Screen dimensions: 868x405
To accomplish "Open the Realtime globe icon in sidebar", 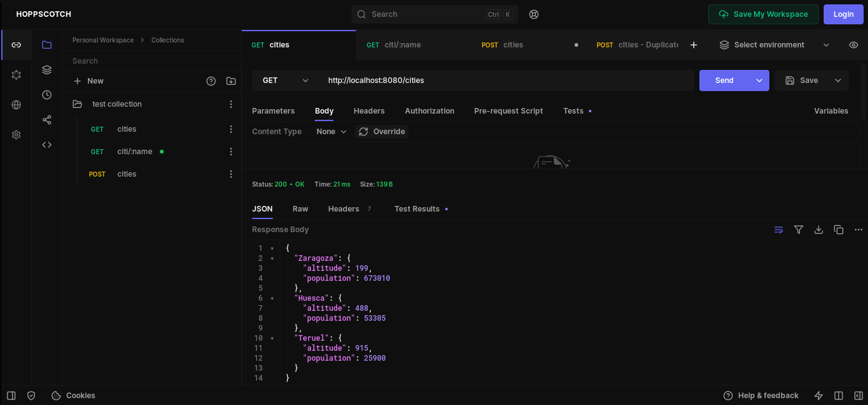I will click(16, 105).
